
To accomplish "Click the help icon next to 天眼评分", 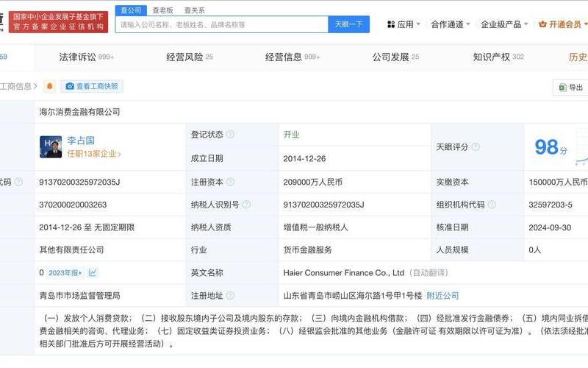I will pos(476,146).
